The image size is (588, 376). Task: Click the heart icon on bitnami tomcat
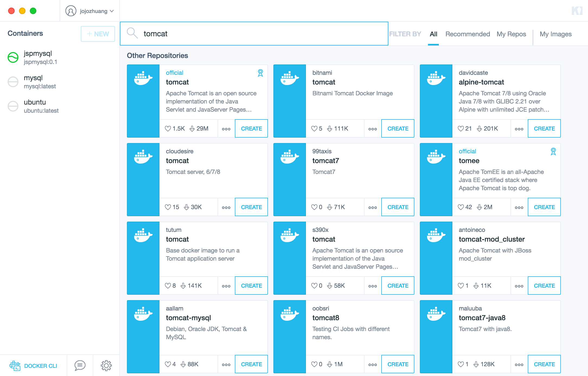(x=314, y=129)
